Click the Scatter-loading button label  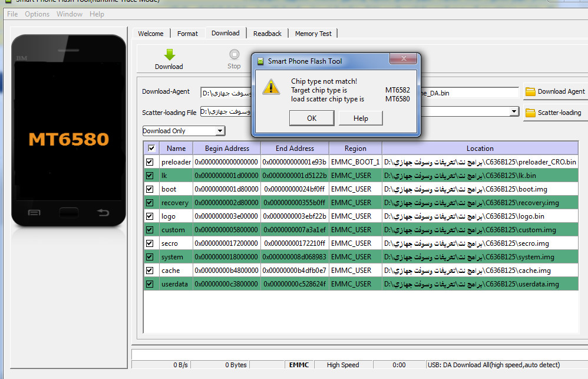tap(560, 113)
